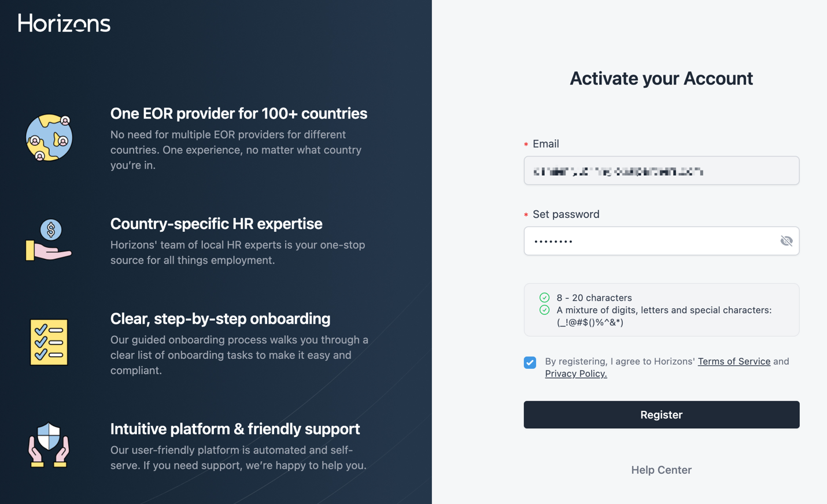Open the Terms of Service link

point(733,361)
